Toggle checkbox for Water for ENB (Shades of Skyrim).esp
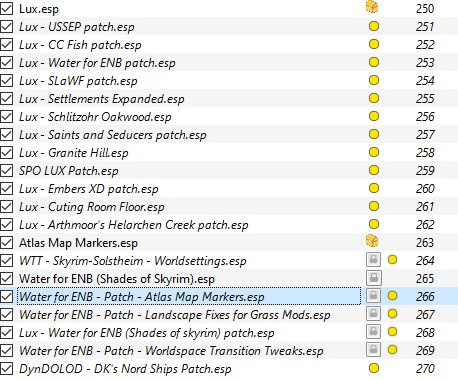The height and width of the screenshot is (380, 458). tap(6, 278)
